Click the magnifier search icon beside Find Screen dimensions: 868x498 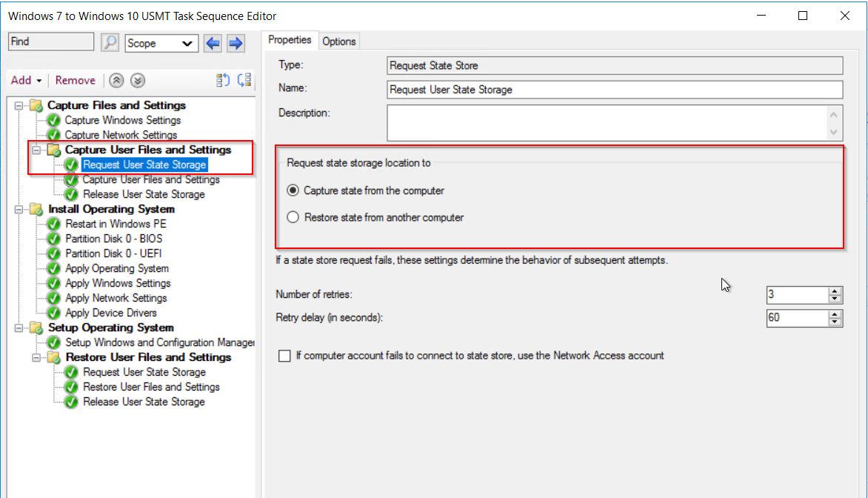point(110,43)
